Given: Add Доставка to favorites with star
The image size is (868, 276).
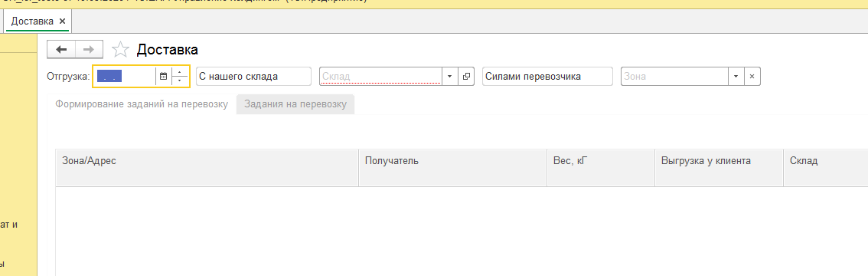Looking at the screenshot, I should (120, 50).
